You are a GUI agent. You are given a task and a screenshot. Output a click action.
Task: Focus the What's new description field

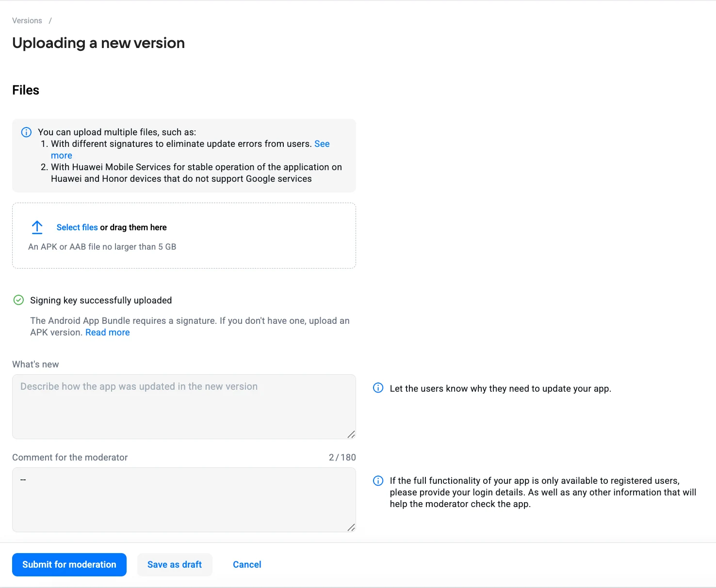[184, 406]
